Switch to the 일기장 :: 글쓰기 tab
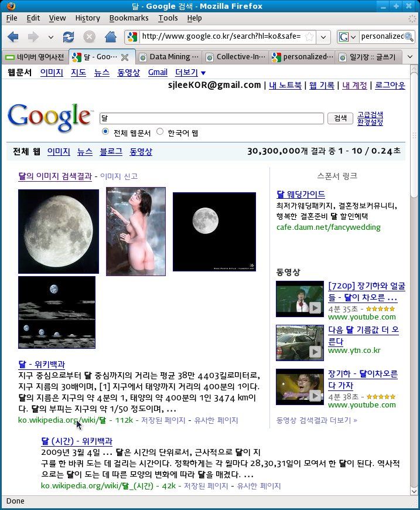 pos(370,57)
